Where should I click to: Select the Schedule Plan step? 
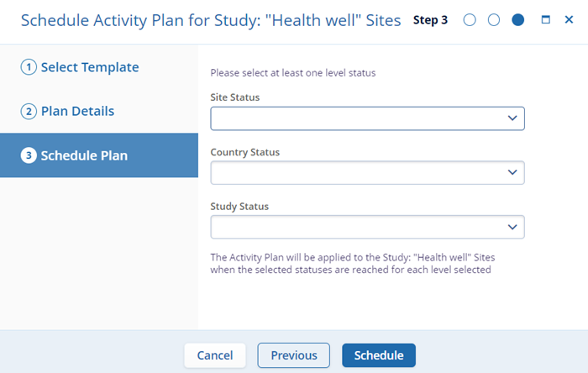tap(84, 155)
